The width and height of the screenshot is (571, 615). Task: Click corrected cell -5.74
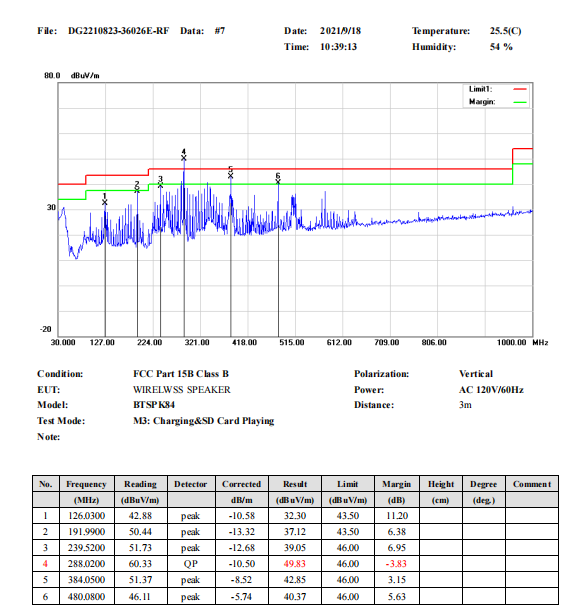tap(242, 597)
